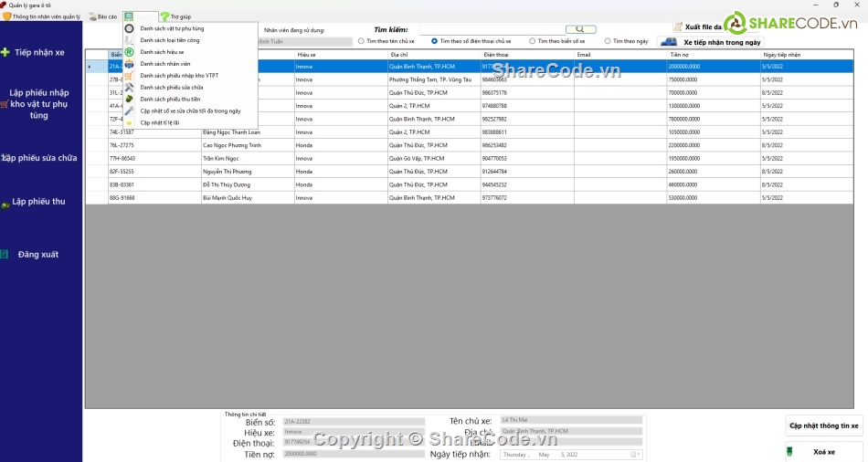The image size is (868, 462).
Task: Select the Tìm theo biển số xe option
Action: (533, 41)
